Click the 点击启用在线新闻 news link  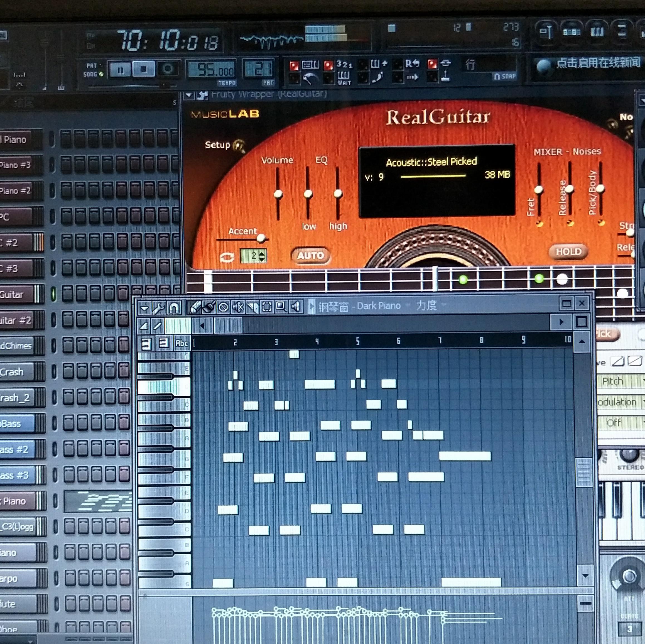coord(598,63)
